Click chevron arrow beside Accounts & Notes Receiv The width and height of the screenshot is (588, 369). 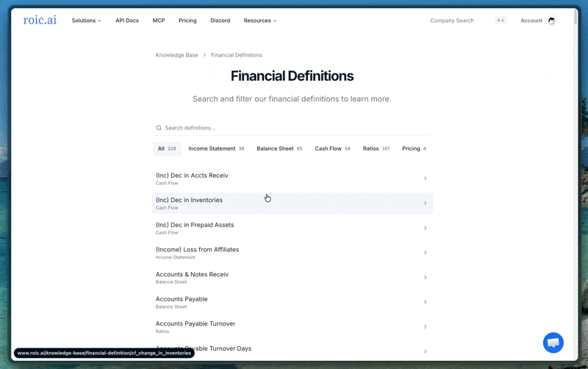(426, 277)
